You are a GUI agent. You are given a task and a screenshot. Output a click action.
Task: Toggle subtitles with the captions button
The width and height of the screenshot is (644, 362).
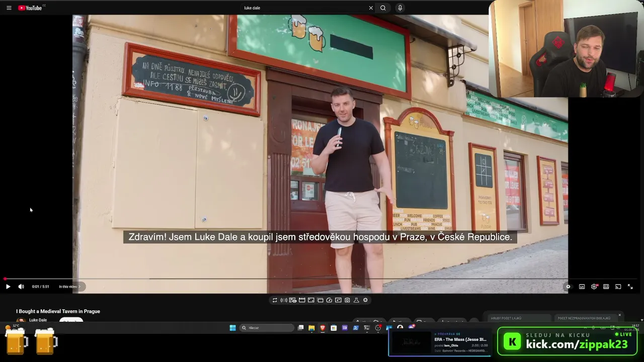coord(582,287)
